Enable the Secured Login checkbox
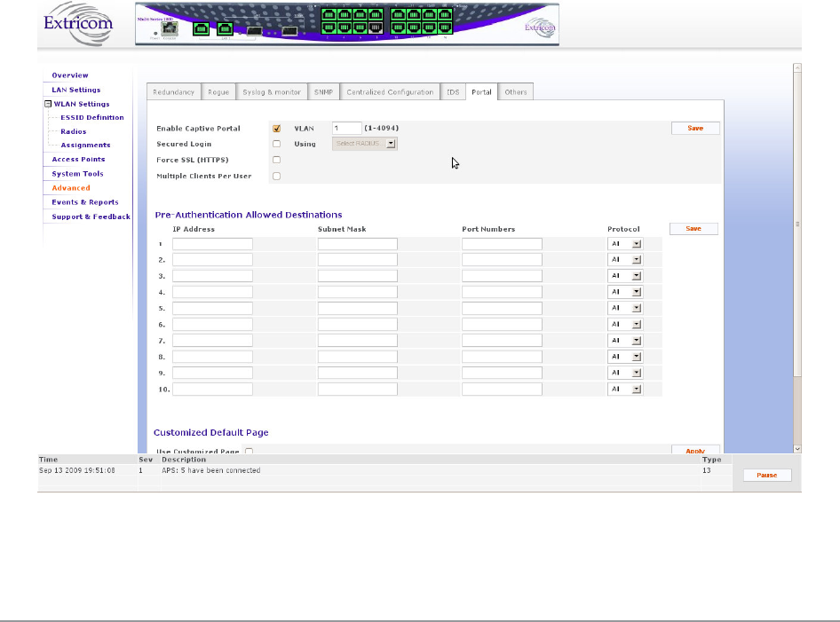Image resolution: width=840 pixels, height=622 pixels. (x=276, y=144)
